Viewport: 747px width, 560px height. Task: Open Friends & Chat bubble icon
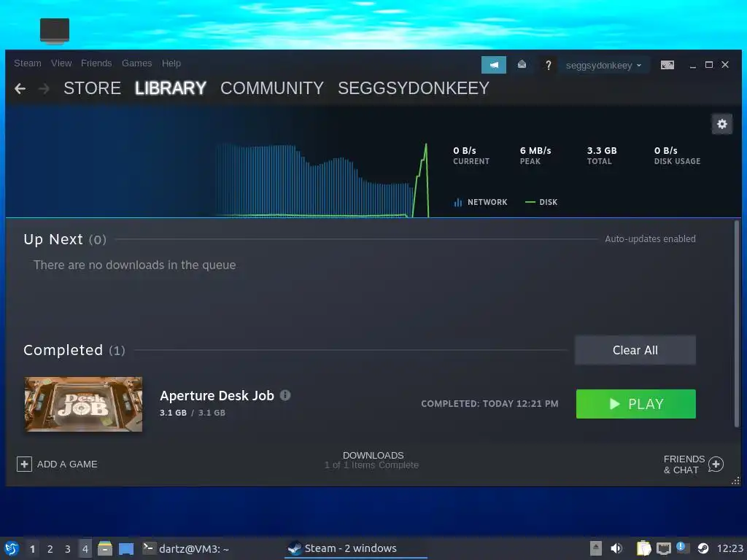(x=716, y=464)
